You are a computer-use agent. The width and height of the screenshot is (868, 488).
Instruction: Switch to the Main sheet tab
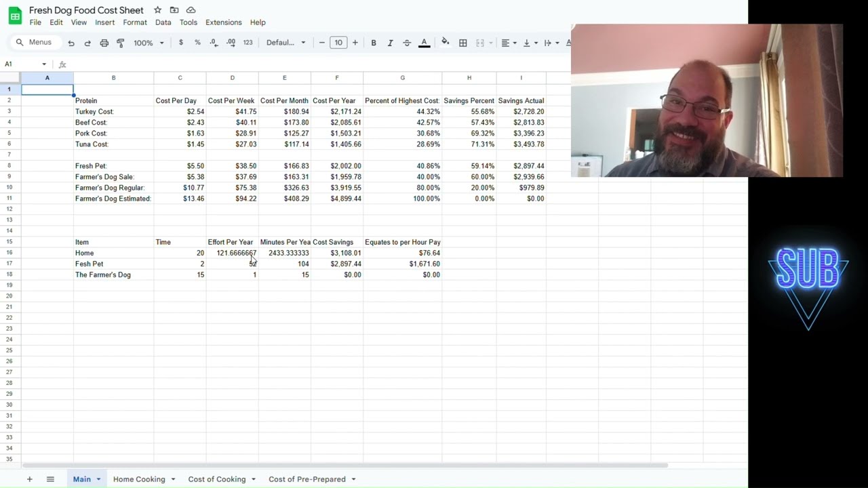coord(82,479)
